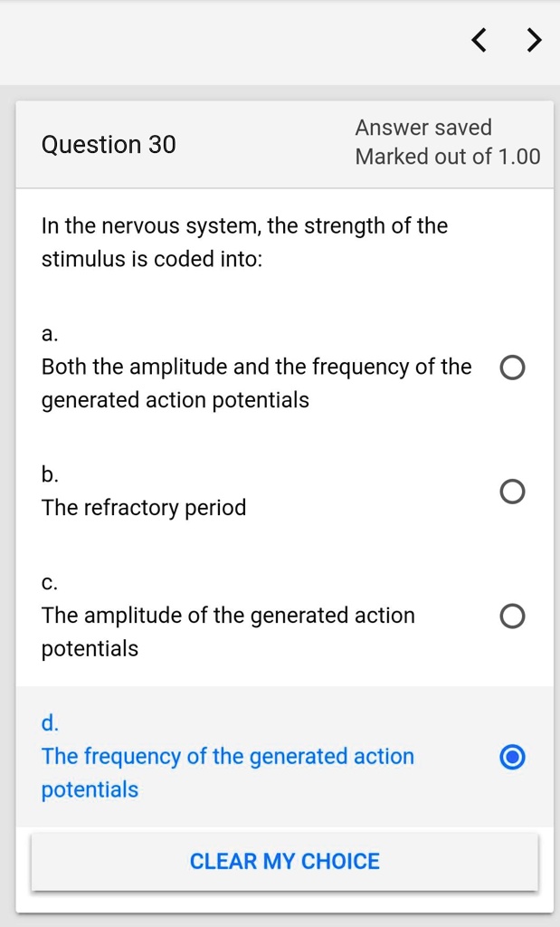Select answer text 'The refractory period'
The width and height of the screenshot is (560, 927).
144,507
